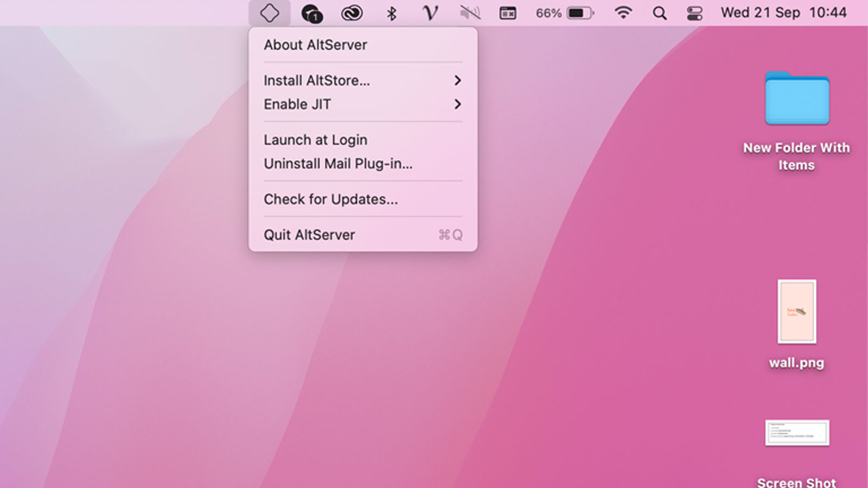This screenshot has height=488, width=868.
Task: Select Uninstall Mail Plug-in…
Action: coord(363,164)
